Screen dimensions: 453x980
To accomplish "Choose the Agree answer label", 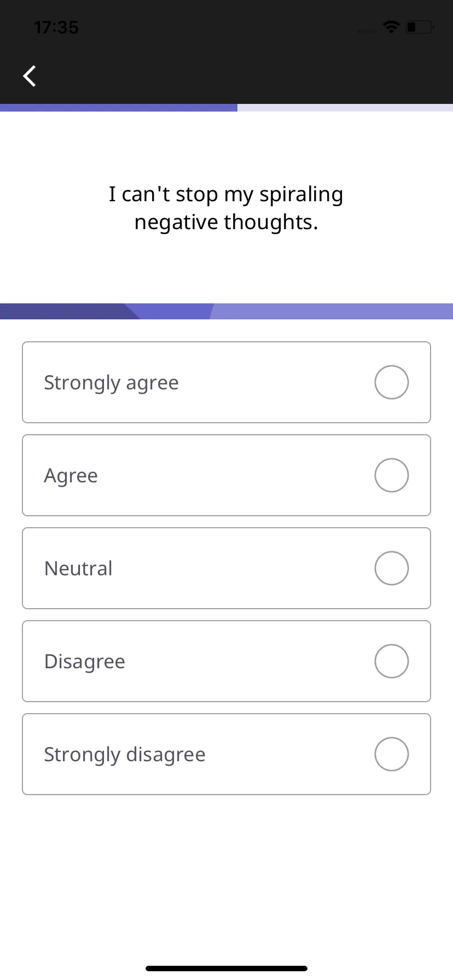I will pos(71,476).
